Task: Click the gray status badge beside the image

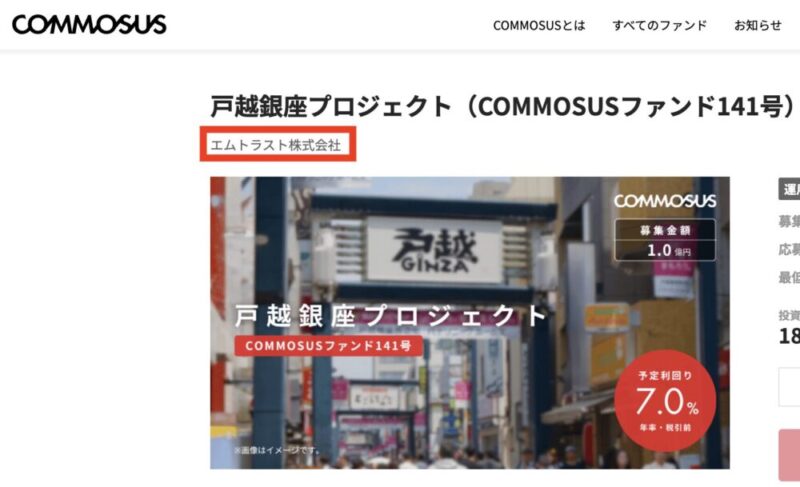Action: pyautogui.click(x=789, y=190)
